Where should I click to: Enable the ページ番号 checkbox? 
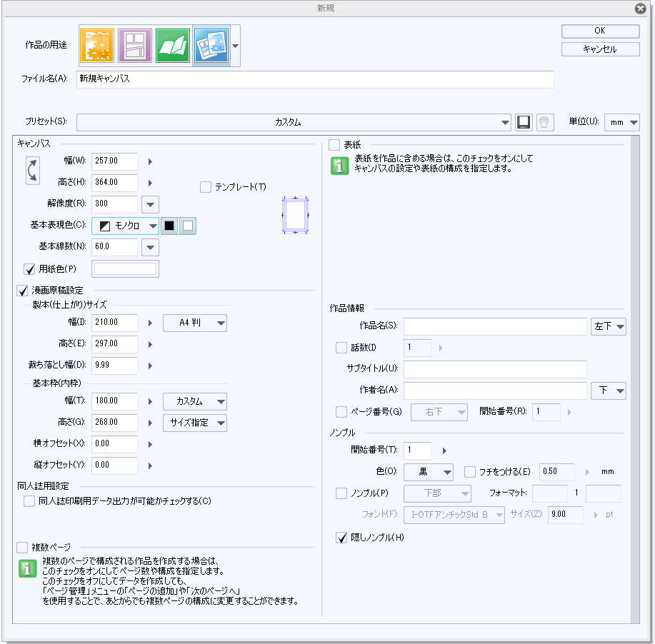click(x=341, y=412)
